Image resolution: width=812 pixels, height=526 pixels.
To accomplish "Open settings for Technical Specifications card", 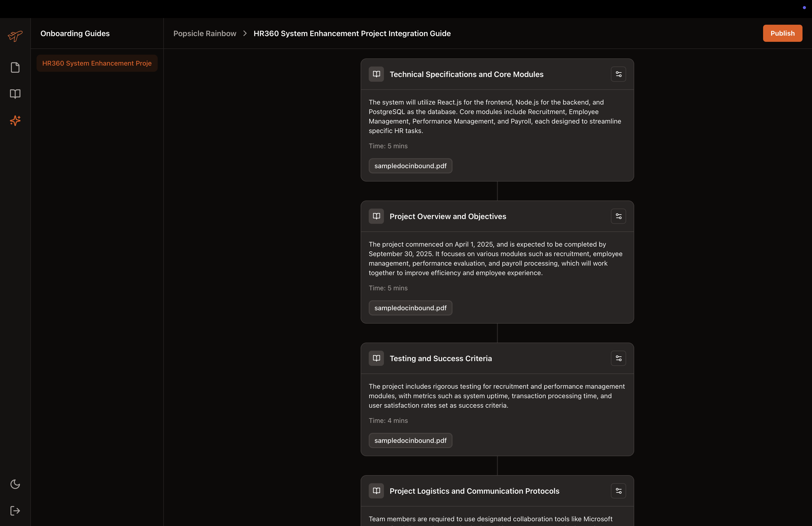I will (x=618, y=74).
